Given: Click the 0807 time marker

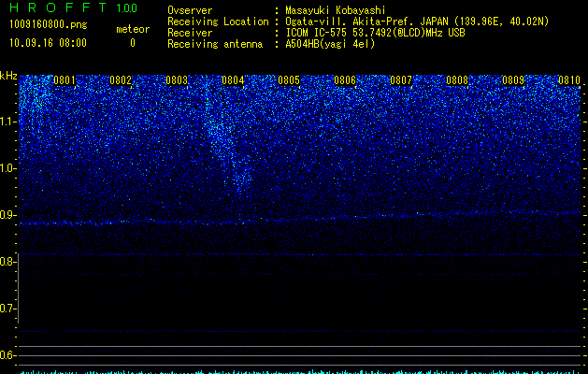Looking at the screenshot, I should pos(401,80).
